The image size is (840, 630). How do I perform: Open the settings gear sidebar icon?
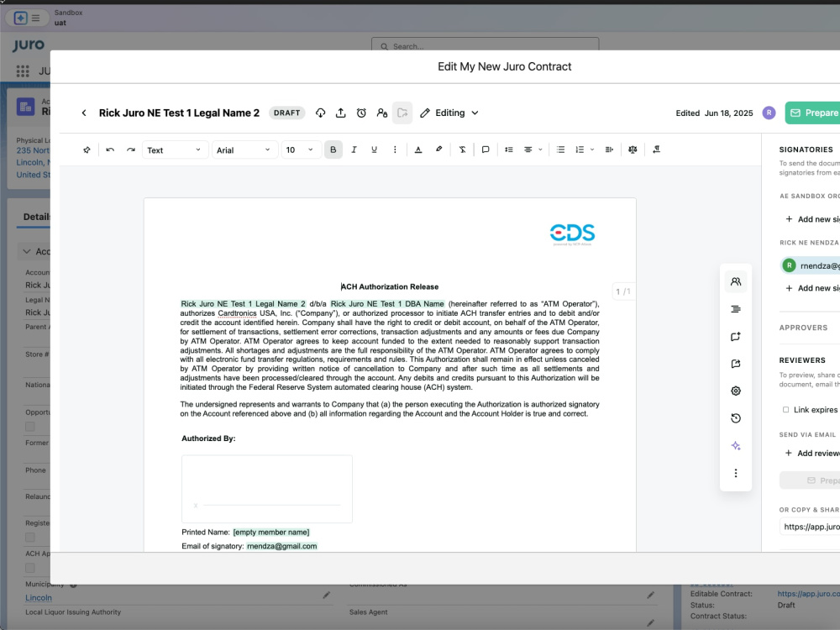click(736, 391)
